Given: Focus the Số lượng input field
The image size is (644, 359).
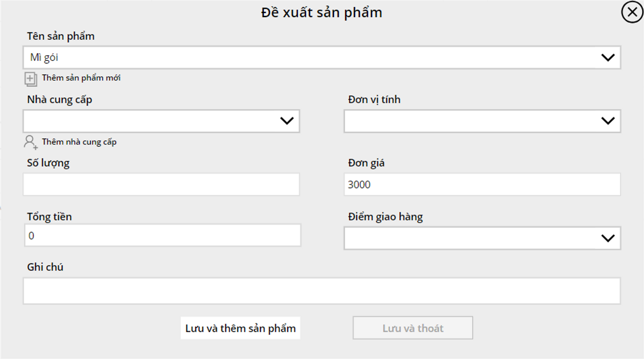Looking at the screenshot, I should (161, 184).
